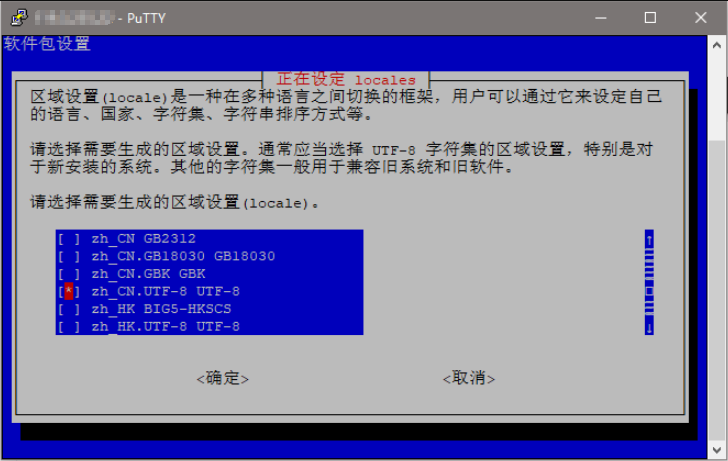This screenshot has height=461, width=728.
Task: Click the locale list scroll position marker
Action: pyautogui.click(x=649, y=292)
